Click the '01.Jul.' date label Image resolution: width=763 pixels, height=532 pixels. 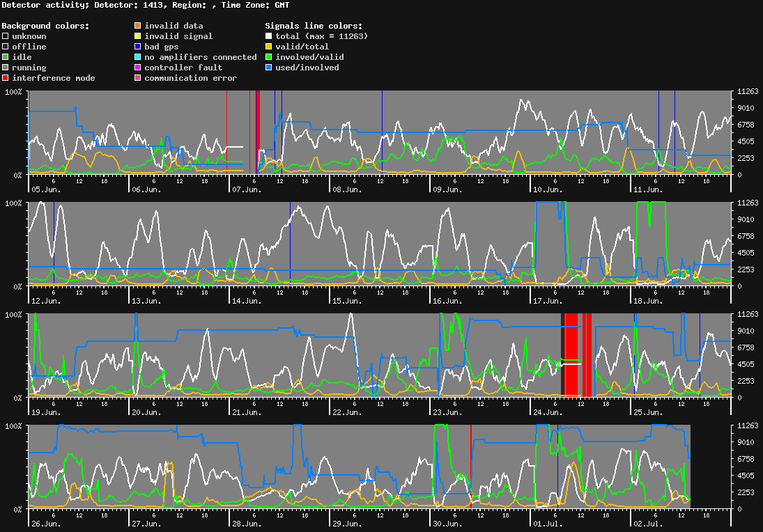[x=548, y=524]
